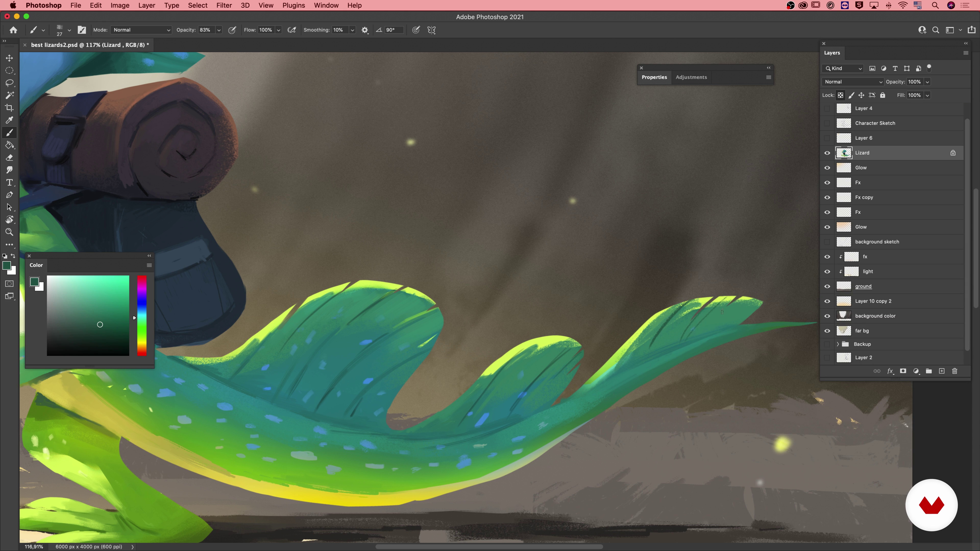The width and height of the screenshot is (980, 551).
Task: Hide the Fx copy layer
Action: [x=827, y=197]
